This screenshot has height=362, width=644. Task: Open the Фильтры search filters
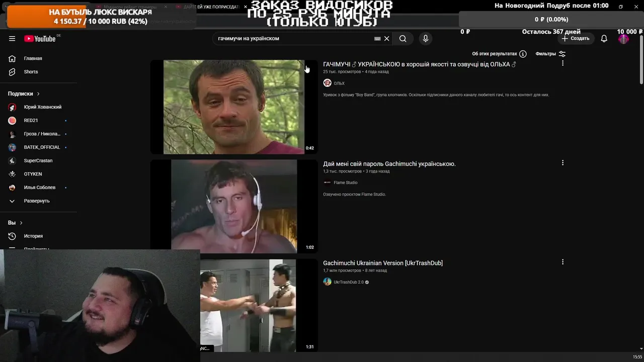[551, 54]
